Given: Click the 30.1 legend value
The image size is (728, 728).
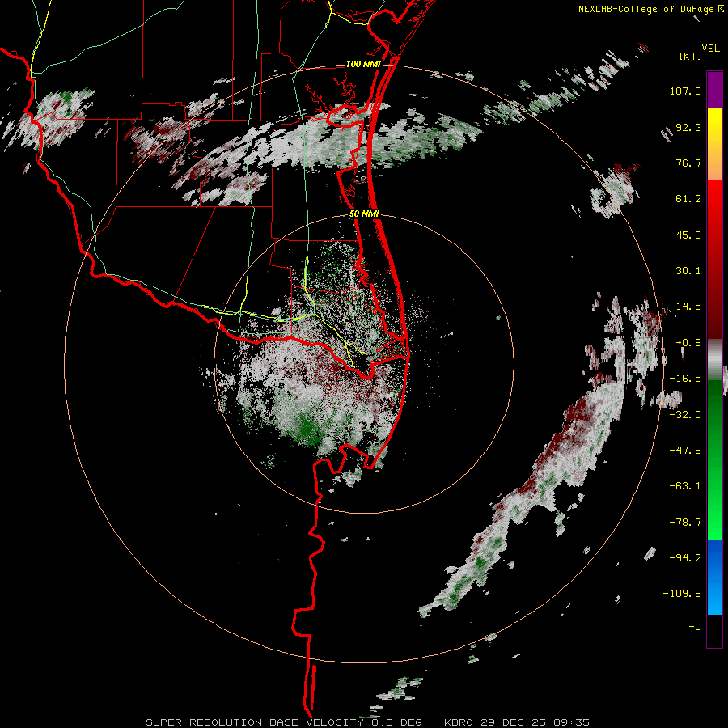Looking at the screenshot, I should [688, 271].
